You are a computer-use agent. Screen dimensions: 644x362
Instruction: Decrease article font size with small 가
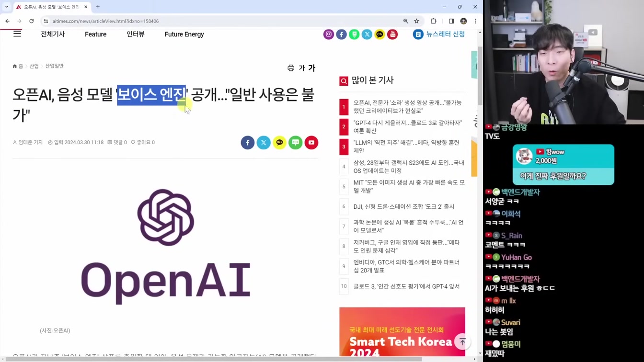point(302,68)
